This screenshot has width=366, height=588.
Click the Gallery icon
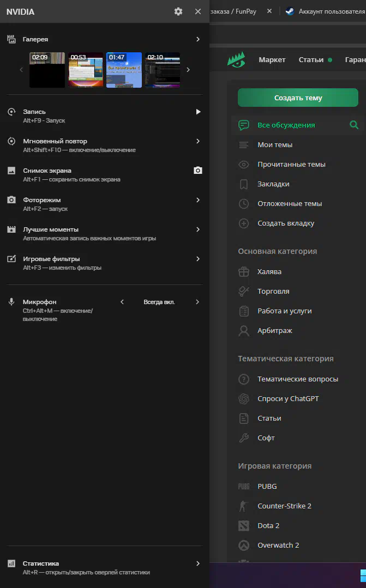point(11,39)
